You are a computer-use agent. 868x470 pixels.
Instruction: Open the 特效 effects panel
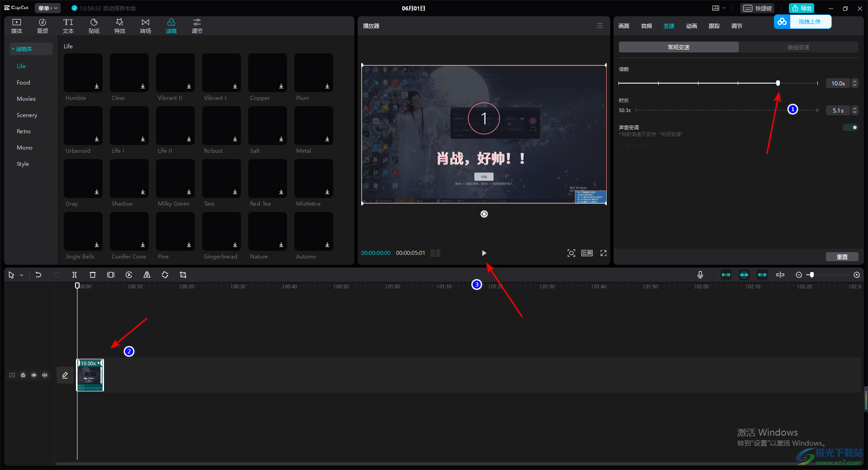click(x=120, y=26)
